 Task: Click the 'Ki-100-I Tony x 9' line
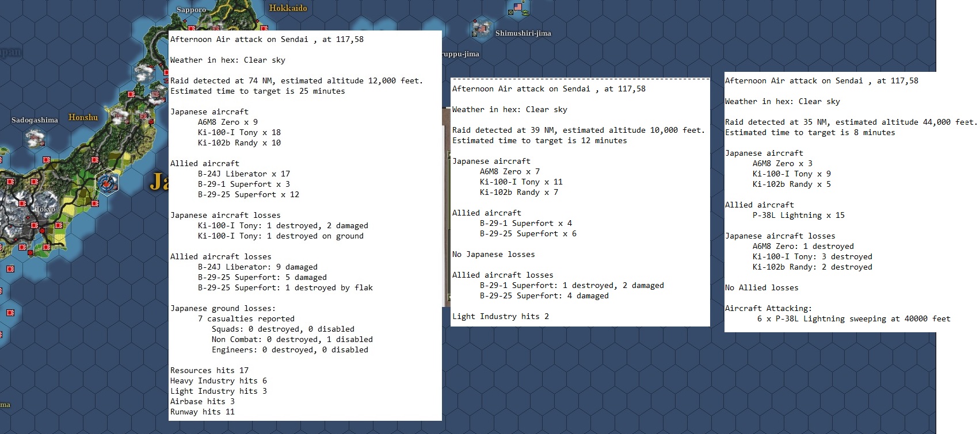click(x=792, y=174)
